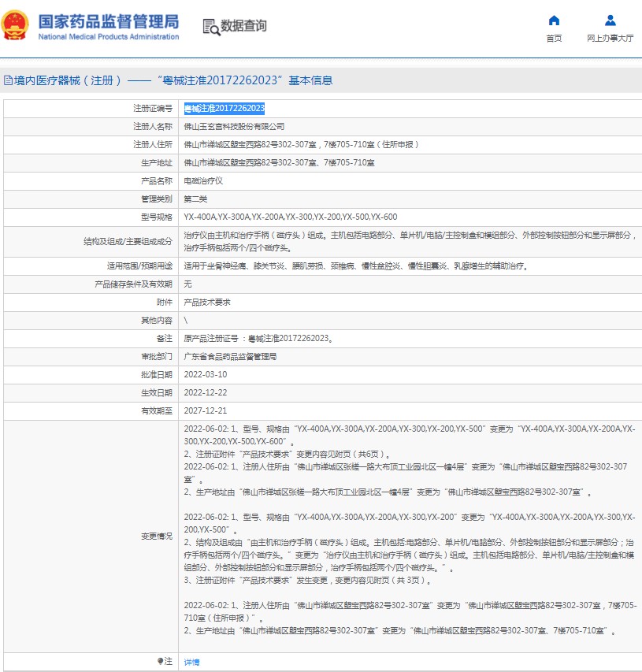This screenshot has width=642, height=672.
Task: Open the 首页 link
Action: (554, 39)
